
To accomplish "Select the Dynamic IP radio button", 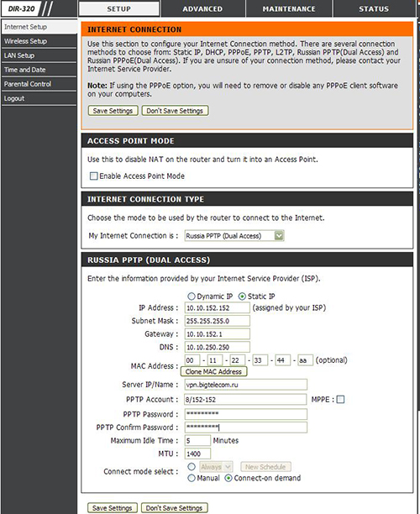I will pos(192,296).
